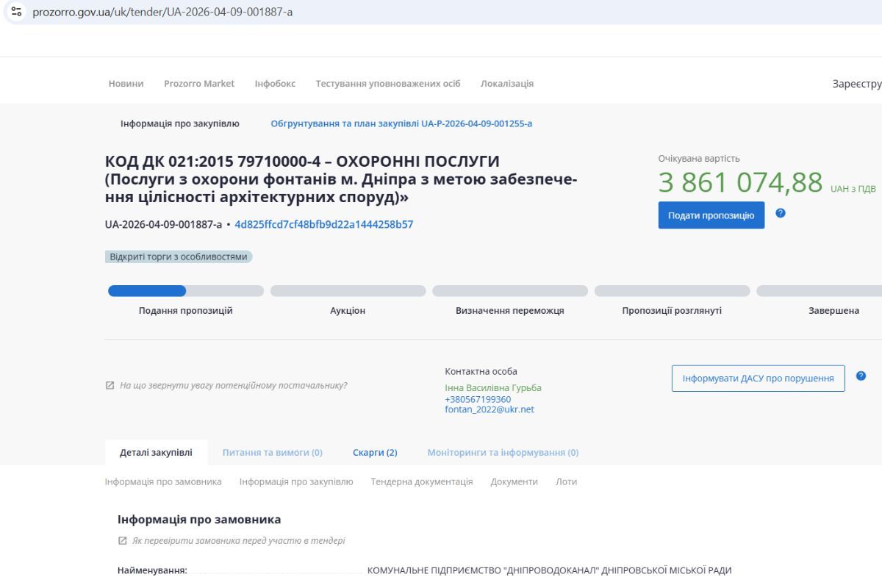The image size is (882, 588).
Task: Switch to the Скарги (2) tab
Action: [x=376, y=453]
